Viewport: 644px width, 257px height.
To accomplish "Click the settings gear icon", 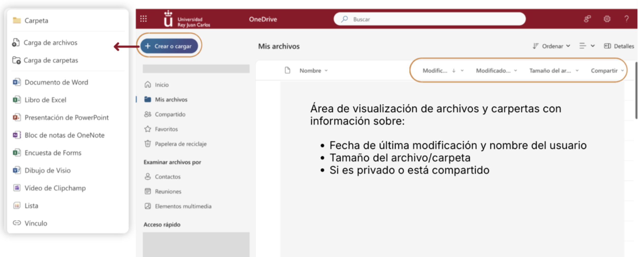I will pos(607,19).
